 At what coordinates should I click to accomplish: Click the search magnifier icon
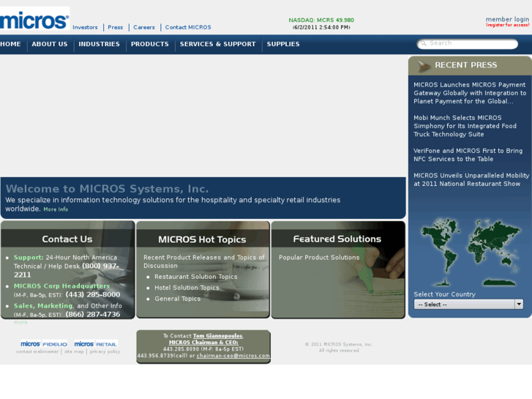(424, 43)
